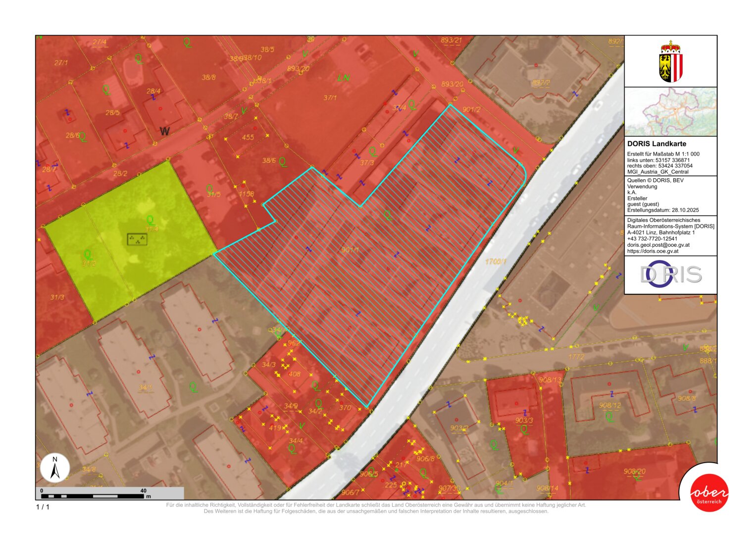Image resolution: width=756 pixels, height=535 pixels.
Task: Select the road parcel labeled 1708/1
Action: [x=496, y=262]
